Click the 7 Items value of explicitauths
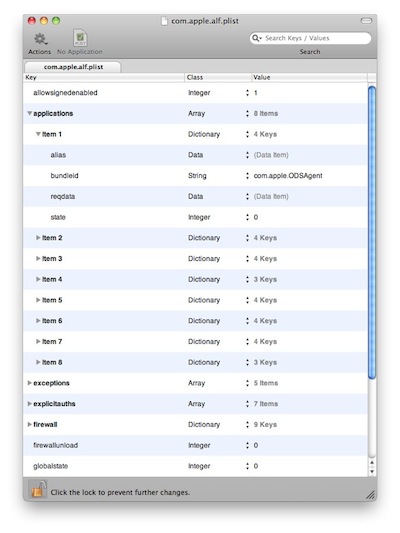The image size is (400, 533). 266,404
